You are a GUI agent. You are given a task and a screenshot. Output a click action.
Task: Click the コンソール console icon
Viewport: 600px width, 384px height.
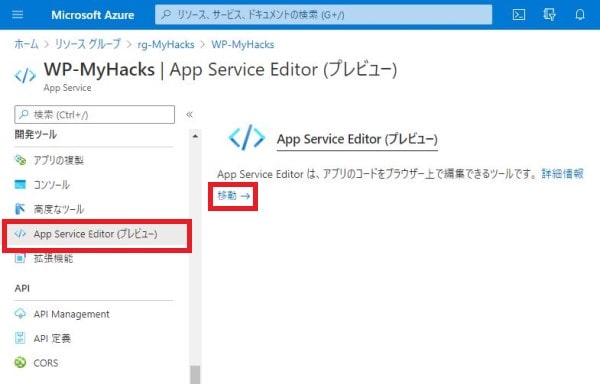click(20, 184)
